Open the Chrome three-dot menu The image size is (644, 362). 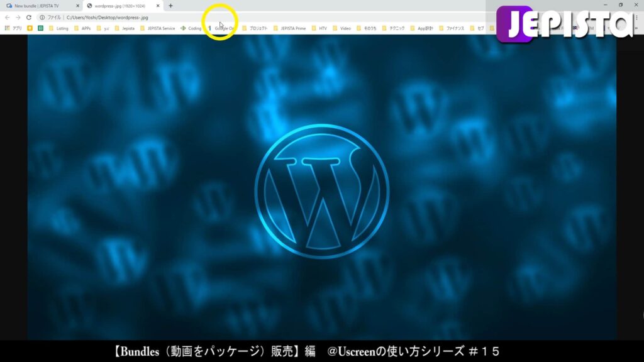point(636,17)
